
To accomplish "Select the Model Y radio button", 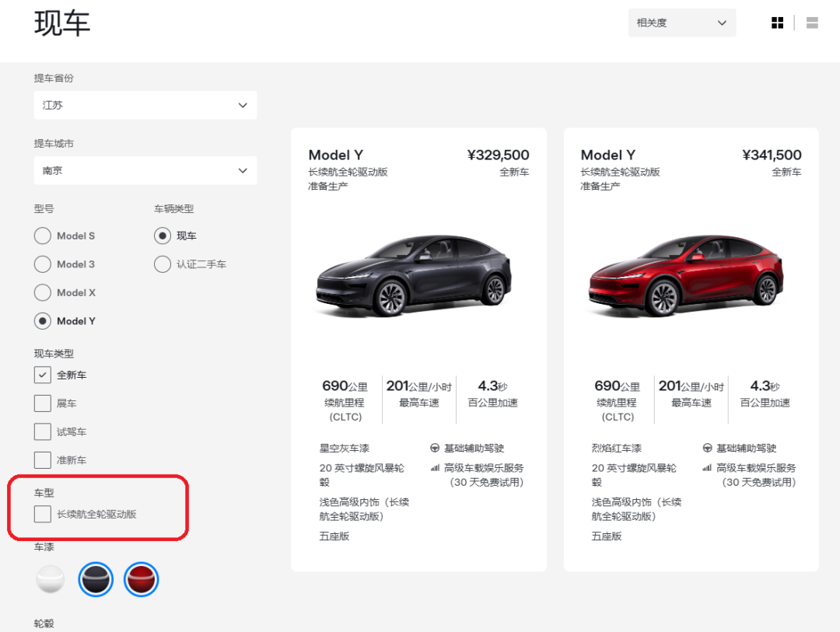I will pyautogui.click(x=42, y=321).
